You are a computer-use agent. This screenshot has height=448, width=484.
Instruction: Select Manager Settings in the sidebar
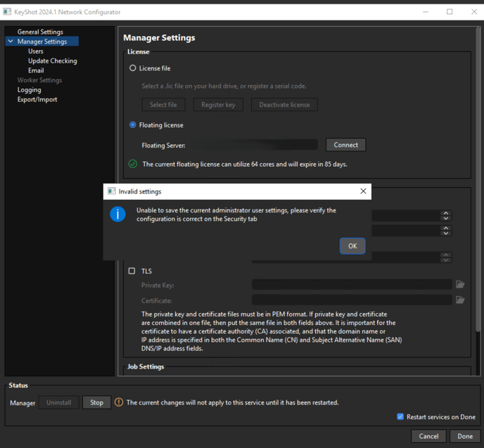[42, 41]
